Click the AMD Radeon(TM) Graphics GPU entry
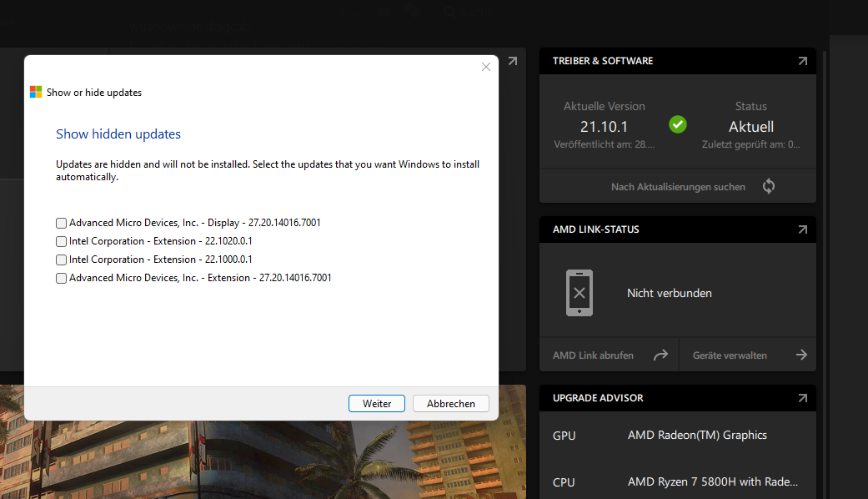 click(x=697, y=436)
